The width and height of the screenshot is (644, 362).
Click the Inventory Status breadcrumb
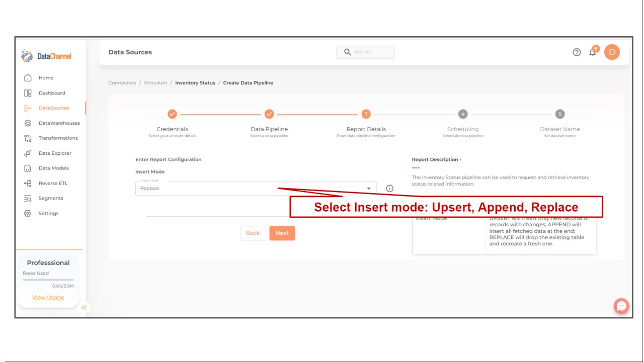195,83
